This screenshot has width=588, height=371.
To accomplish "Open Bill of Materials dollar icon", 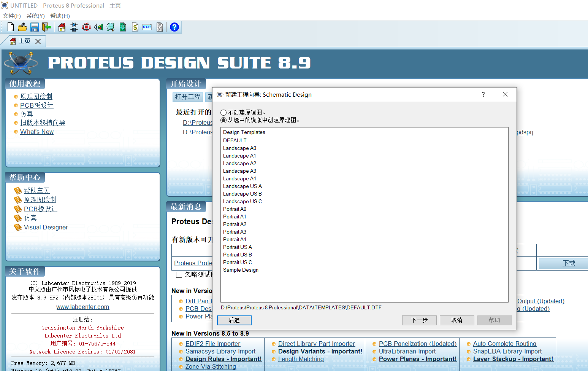I will pos(135,27).
